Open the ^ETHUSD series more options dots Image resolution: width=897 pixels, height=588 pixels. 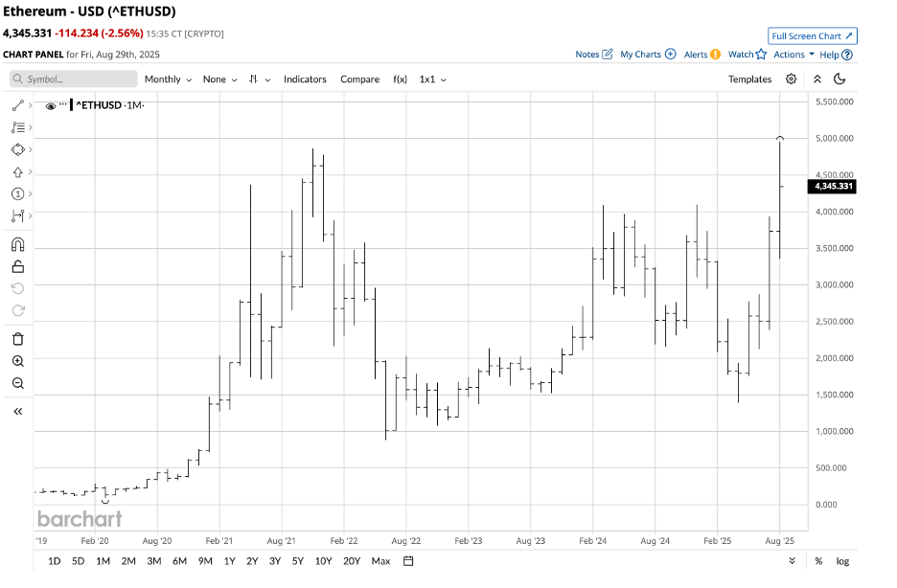click(x=63, y=105)
